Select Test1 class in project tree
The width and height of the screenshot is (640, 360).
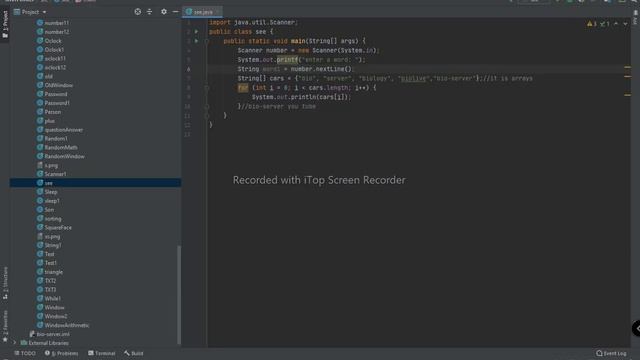tap(47, 263)
